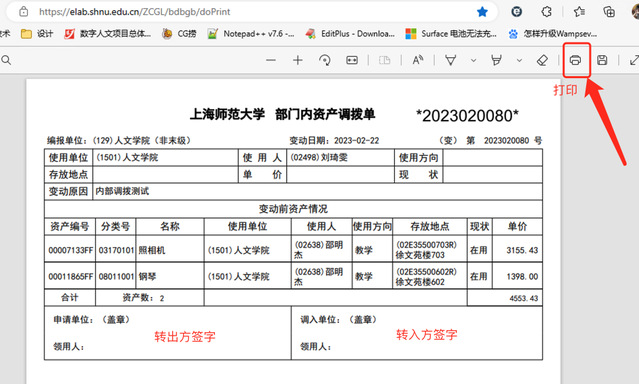Image resolution: width=639 pixels, height=384 pixels.
Task: Rotate the PDF page
Action: (x=325, y=60)
